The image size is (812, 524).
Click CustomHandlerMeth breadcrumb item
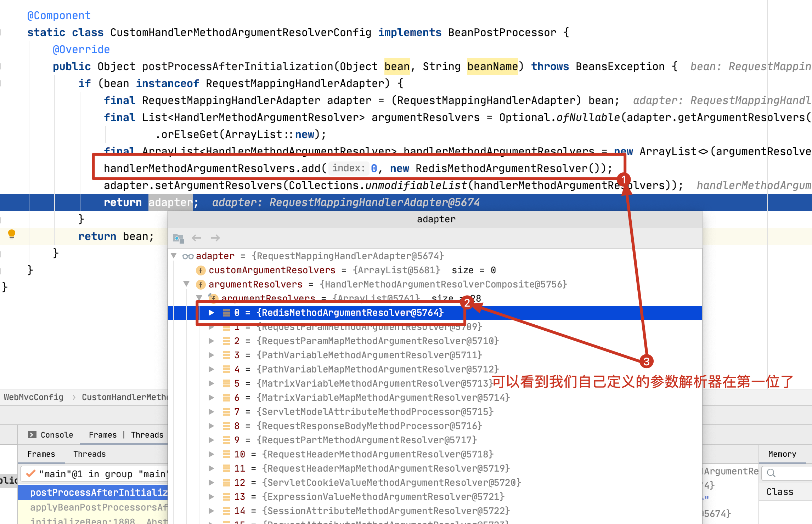125,397
